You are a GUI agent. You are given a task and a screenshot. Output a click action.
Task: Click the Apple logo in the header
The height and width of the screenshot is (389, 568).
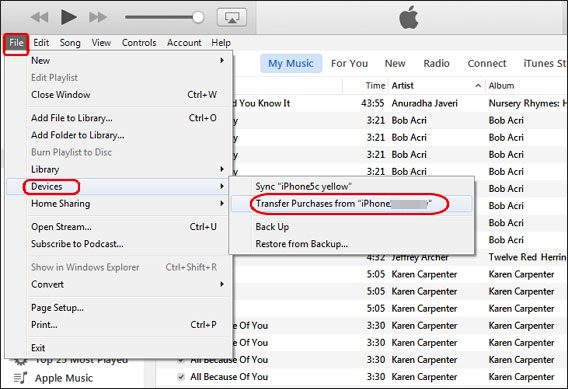point(409,17)
